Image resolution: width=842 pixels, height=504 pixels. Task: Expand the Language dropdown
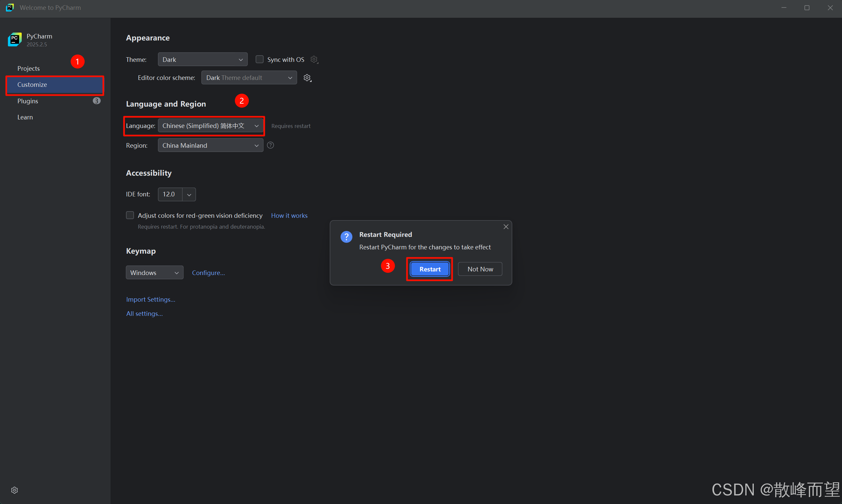(211, 126)
